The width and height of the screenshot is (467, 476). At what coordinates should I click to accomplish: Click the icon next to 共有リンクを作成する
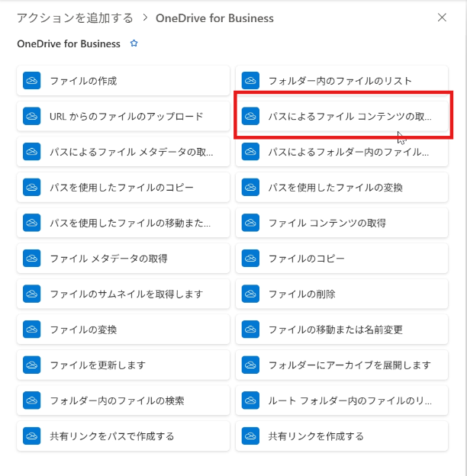pos(250,436)
